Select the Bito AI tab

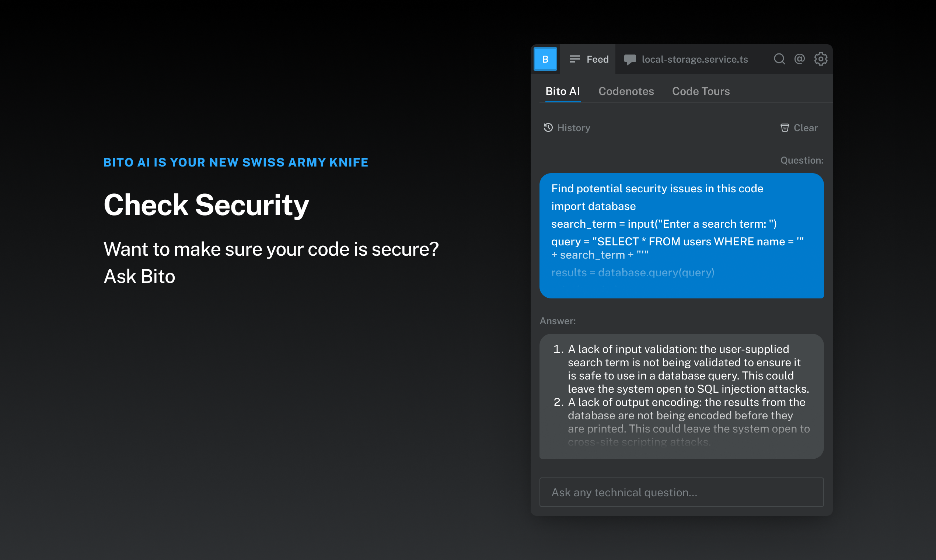(562, 91)
